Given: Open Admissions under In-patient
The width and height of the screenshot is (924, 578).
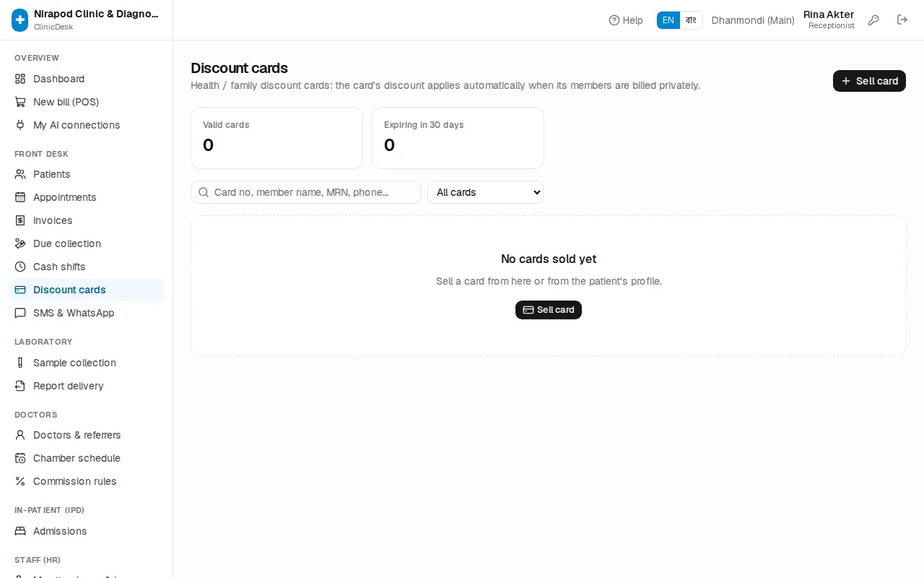Looking at the screenshot, I should 87,531.
